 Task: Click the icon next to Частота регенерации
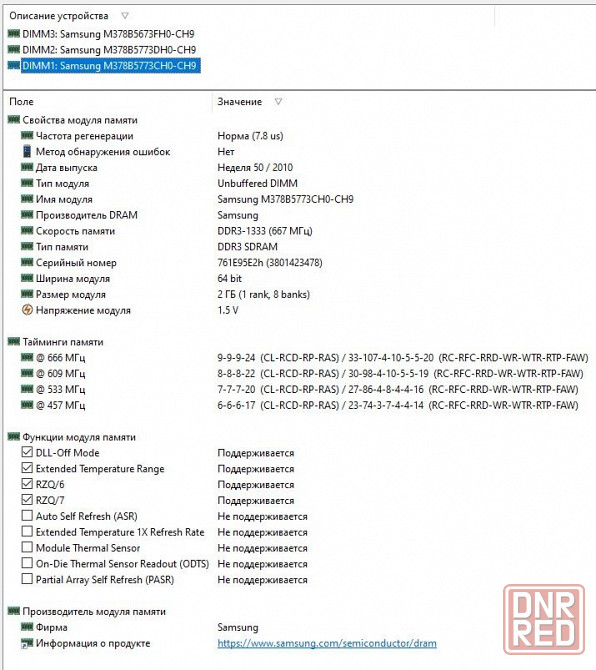tap(27, 135)
